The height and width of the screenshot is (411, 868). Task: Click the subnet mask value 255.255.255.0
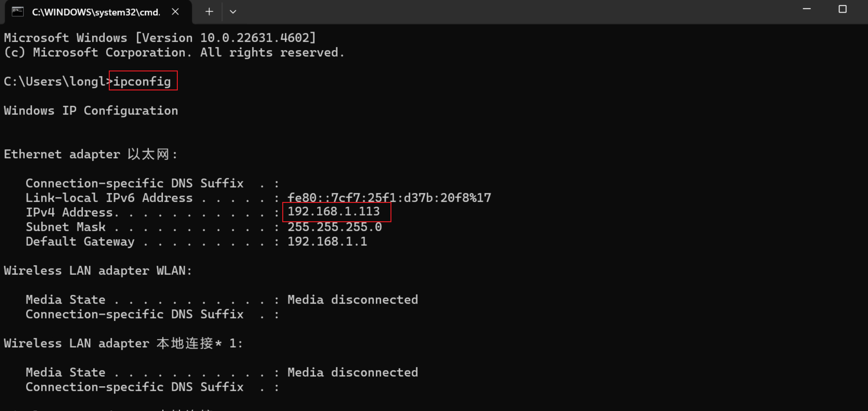click(x=334, y=227)
